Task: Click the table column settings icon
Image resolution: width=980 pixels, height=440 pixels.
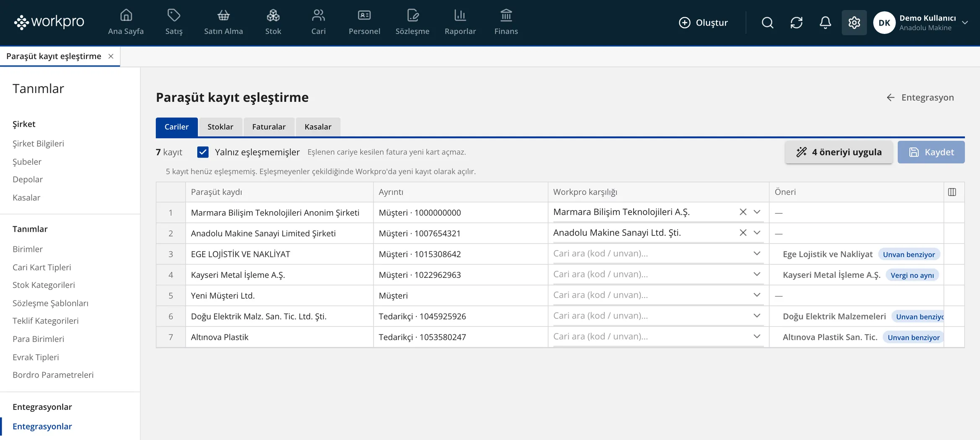Action: 952,192
